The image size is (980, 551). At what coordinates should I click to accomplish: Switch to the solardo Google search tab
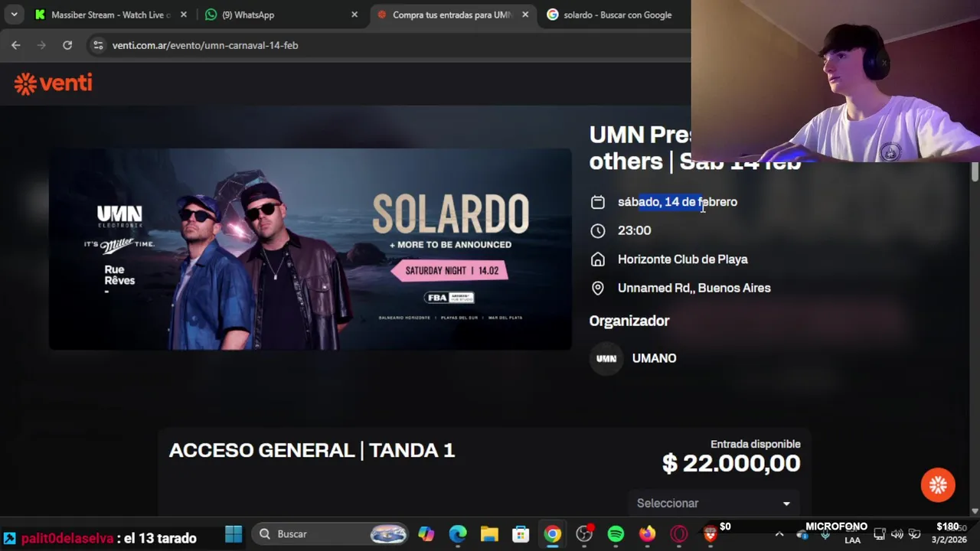pyautogui.click(x=617, y=15)
